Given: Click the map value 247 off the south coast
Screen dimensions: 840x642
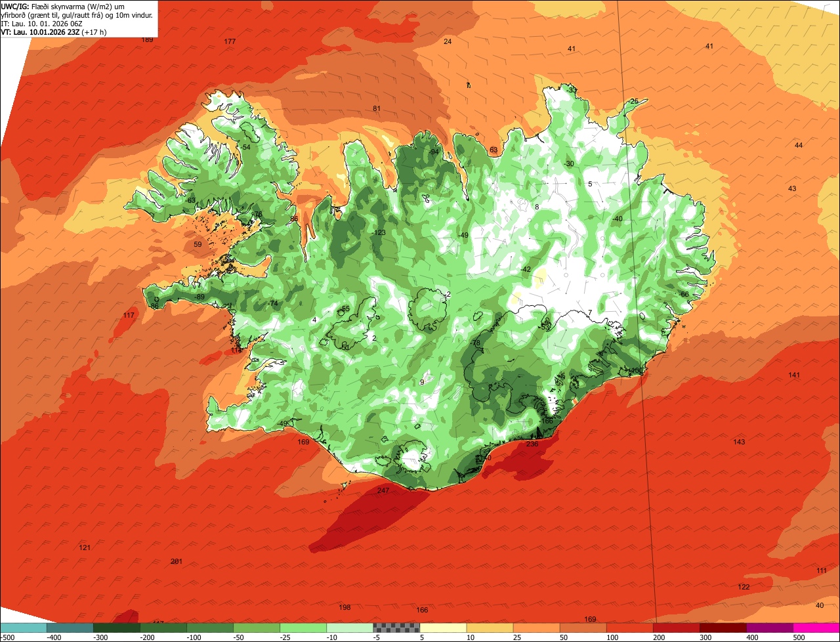Looking at the screenshot, I should pos(383,490).
